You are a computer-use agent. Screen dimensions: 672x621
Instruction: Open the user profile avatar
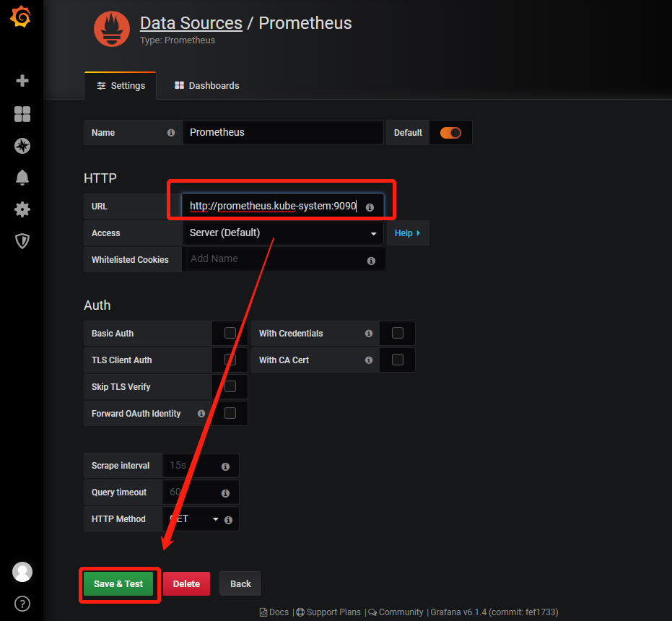coord(22,572)
